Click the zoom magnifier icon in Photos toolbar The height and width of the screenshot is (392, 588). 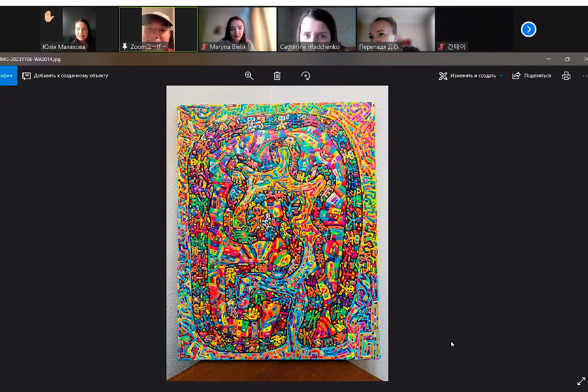pos(249,76)
